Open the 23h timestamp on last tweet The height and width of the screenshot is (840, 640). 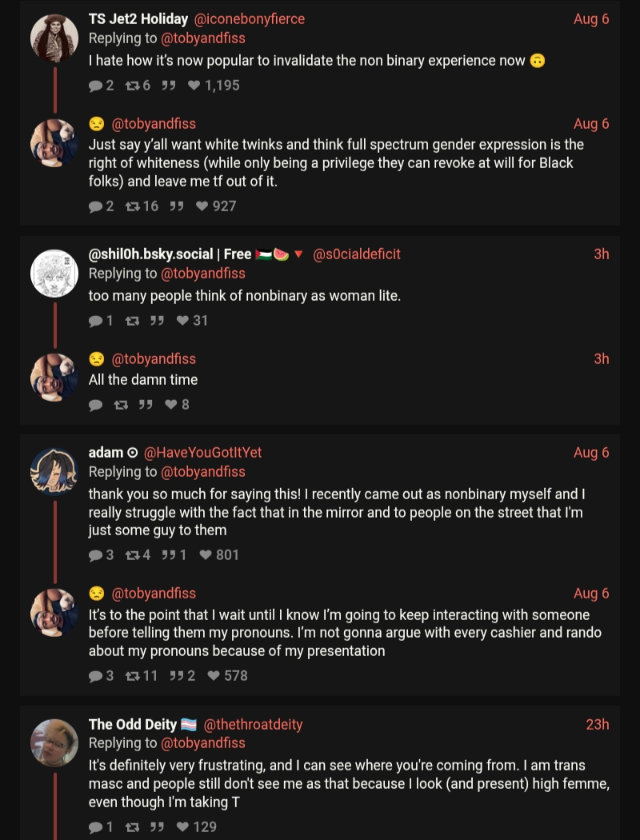click(597, 724)
